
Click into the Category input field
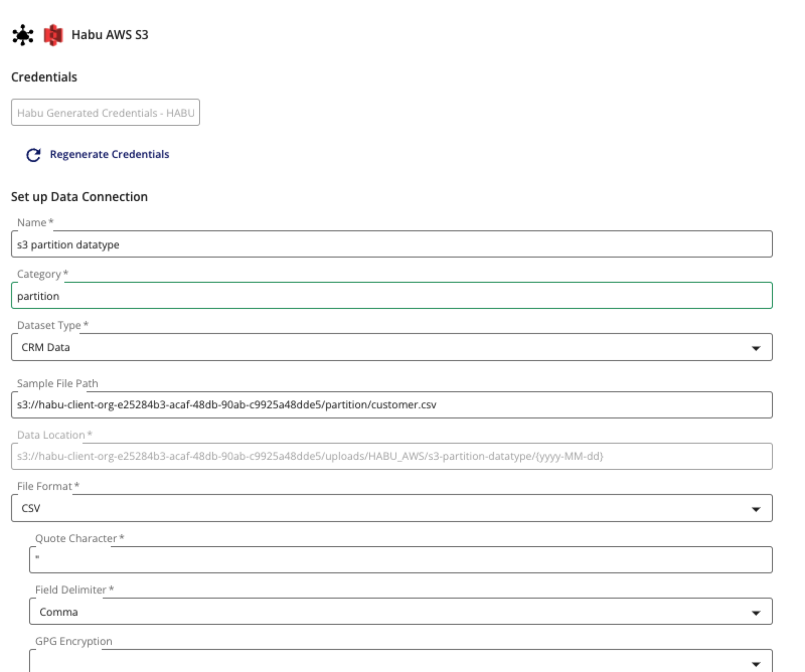click(391, 296)
